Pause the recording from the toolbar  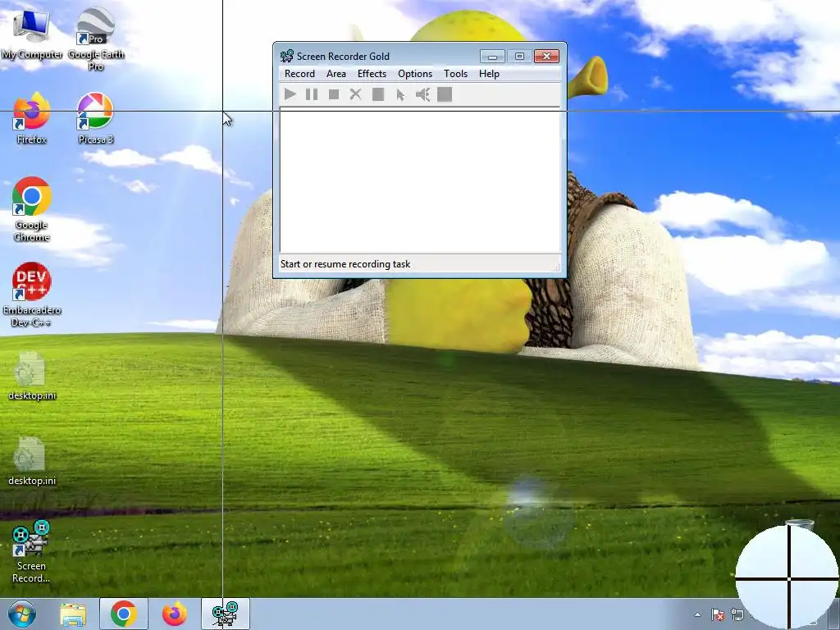(311, 94)
